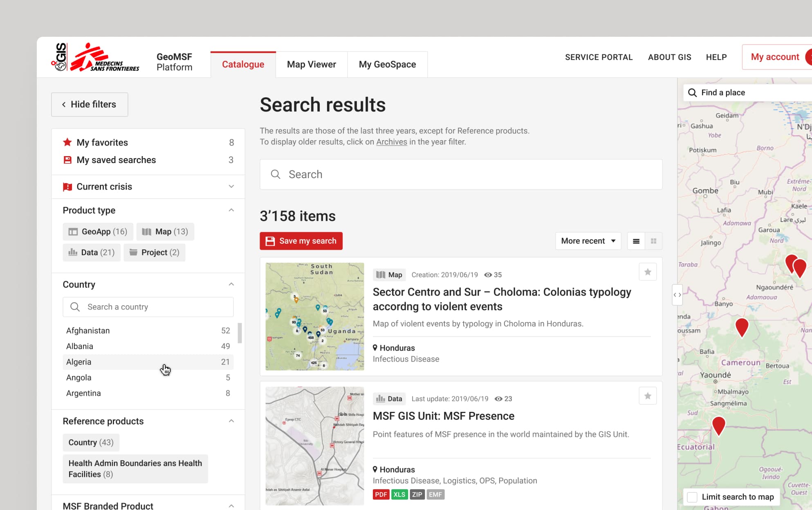
Task: Click the red map pin near Yaoundé
Action: pos(718,425)
